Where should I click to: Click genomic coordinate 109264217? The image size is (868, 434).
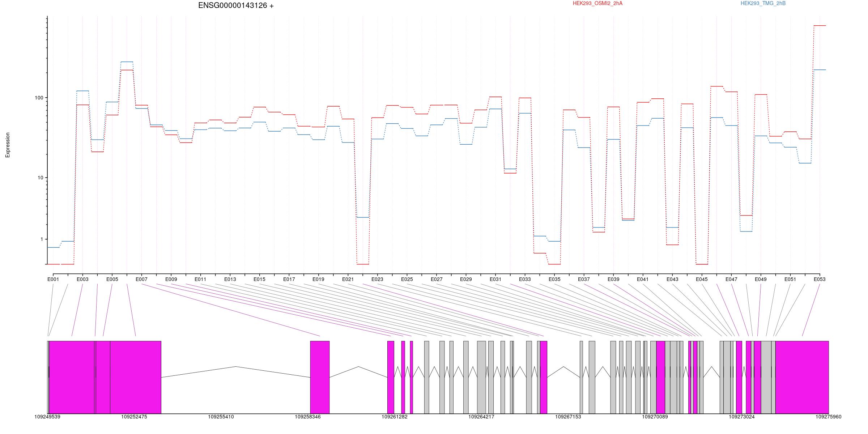tap(481, 417)
